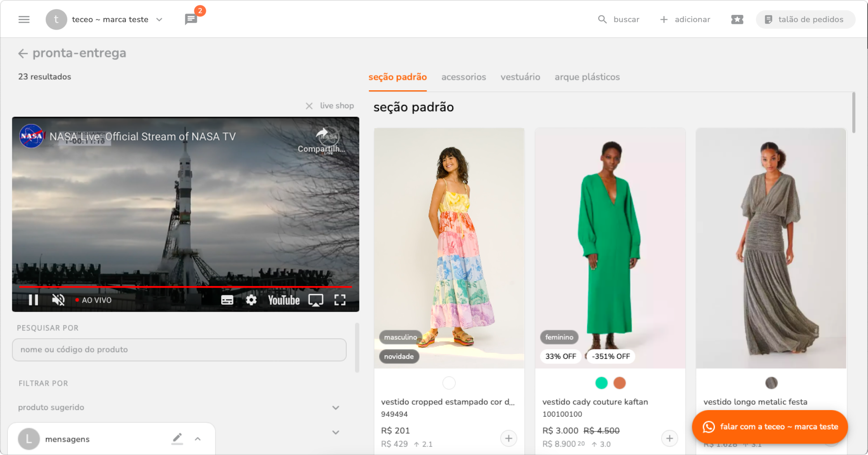
Task: Cast video via AirPlay icon
Action: click(316, 300)
